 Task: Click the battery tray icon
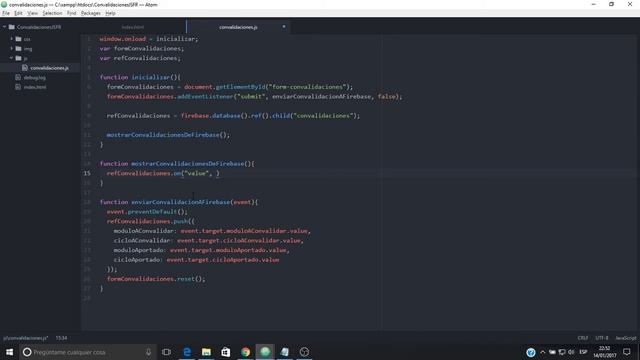552,352
